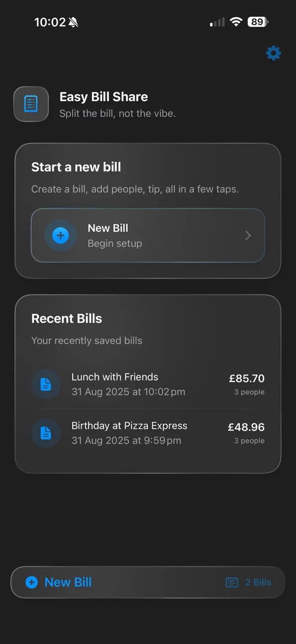Tap the muted notifications bell in the status bar
This screenshot has height=644, width=296.
tap(73, 22)
